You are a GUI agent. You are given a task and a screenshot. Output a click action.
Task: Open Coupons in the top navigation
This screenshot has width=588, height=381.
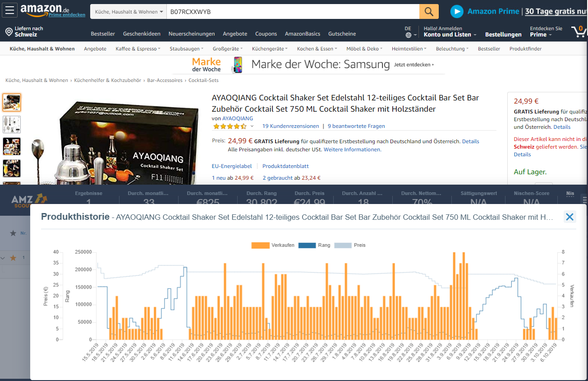click(266, 34)
